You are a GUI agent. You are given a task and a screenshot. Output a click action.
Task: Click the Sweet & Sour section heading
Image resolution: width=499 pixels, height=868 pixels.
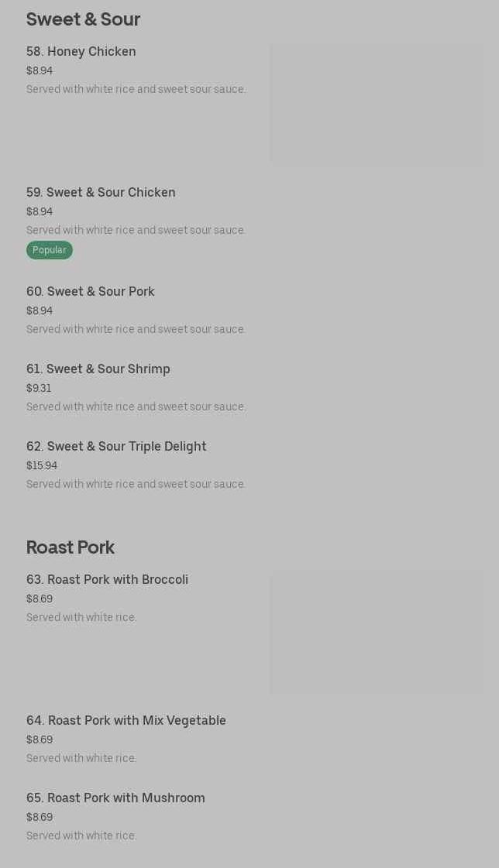(x=83, y=19)
